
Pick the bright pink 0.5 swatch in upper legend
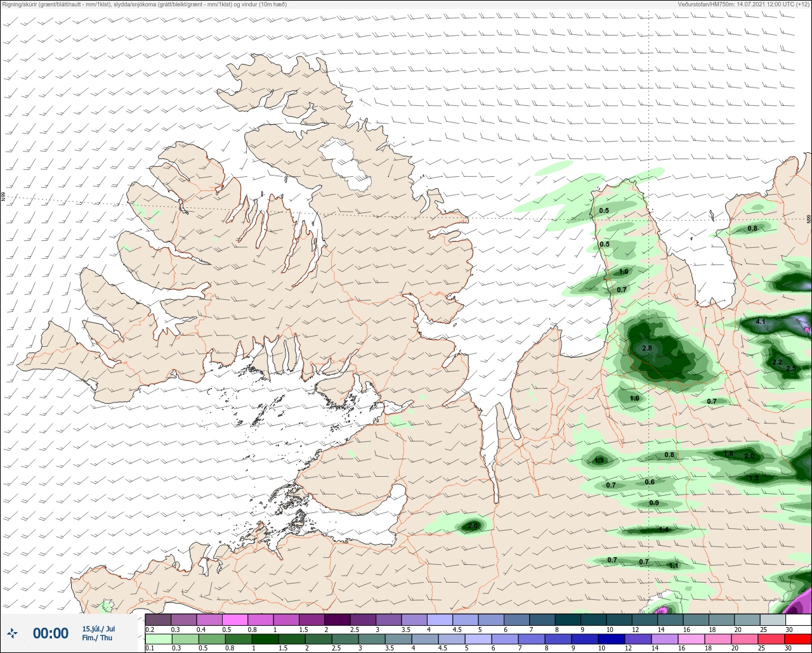click(x=235, y=619)
